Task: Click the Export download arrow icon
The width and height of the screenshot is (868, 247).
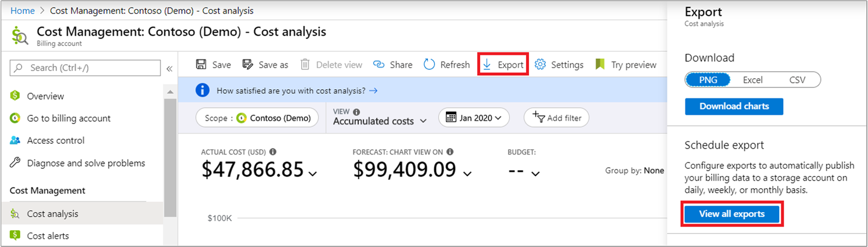Action: [487, 65]
